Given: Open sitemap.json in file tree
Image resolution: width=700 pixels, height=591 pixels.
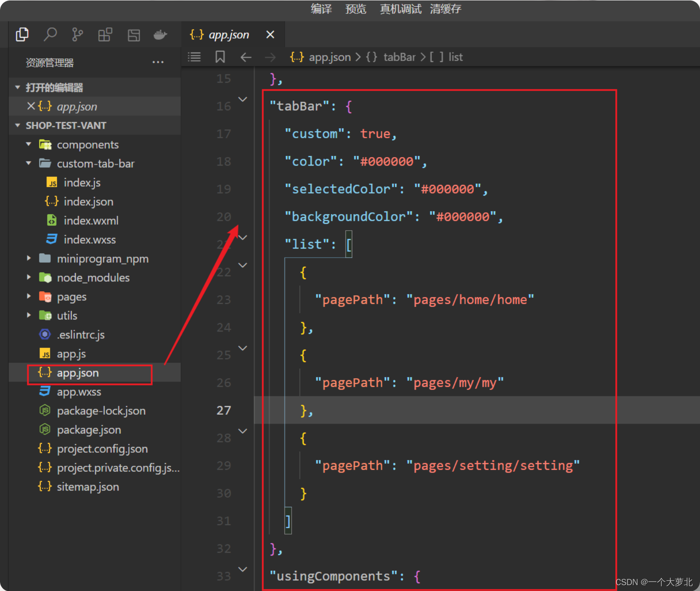Looking at the screenshot, I should (x=88, y=487).
